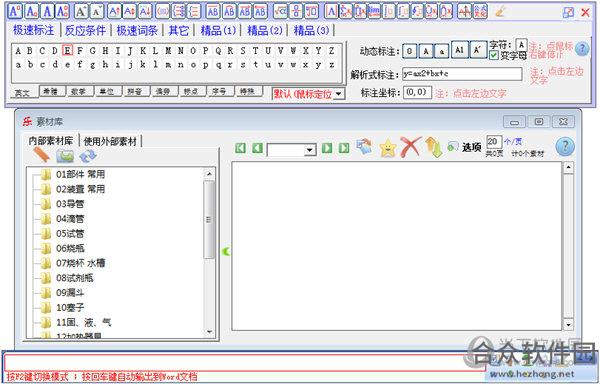Open the 默认(鼠标定位 dropdown

[338, 94]
